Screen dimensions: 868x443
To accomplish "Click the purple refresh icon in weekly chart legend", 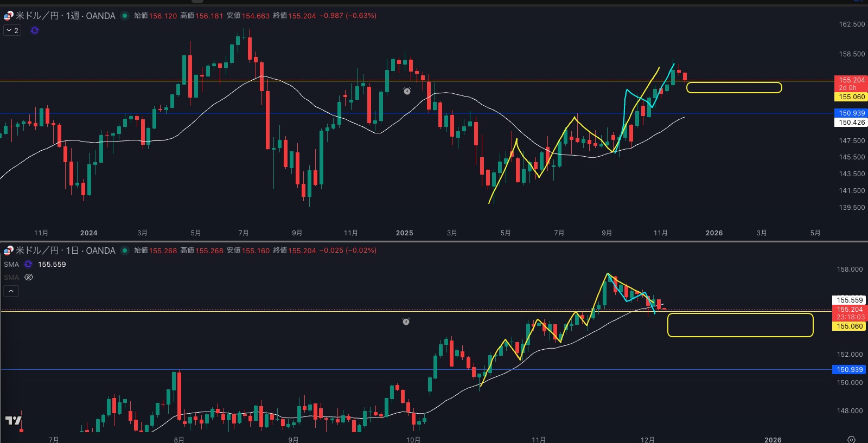I will point(35,30).
